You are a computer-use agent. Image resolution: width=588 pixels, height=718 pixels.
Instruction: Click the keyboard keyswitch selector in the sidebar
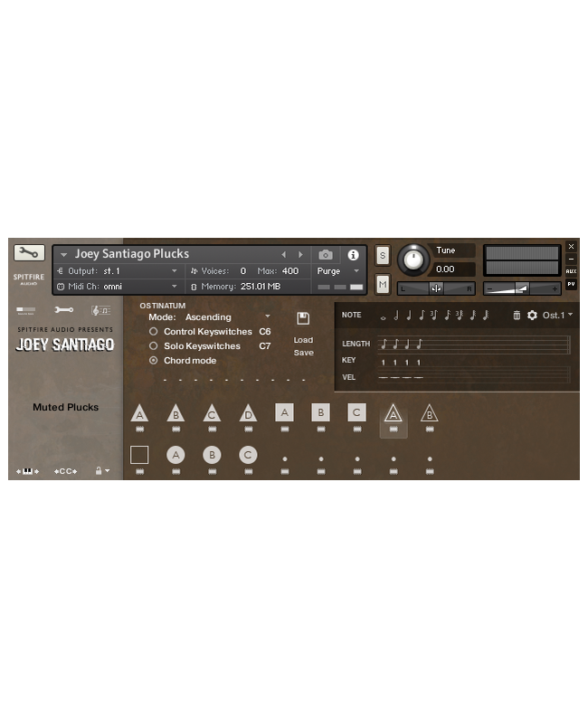coord(27,471)
